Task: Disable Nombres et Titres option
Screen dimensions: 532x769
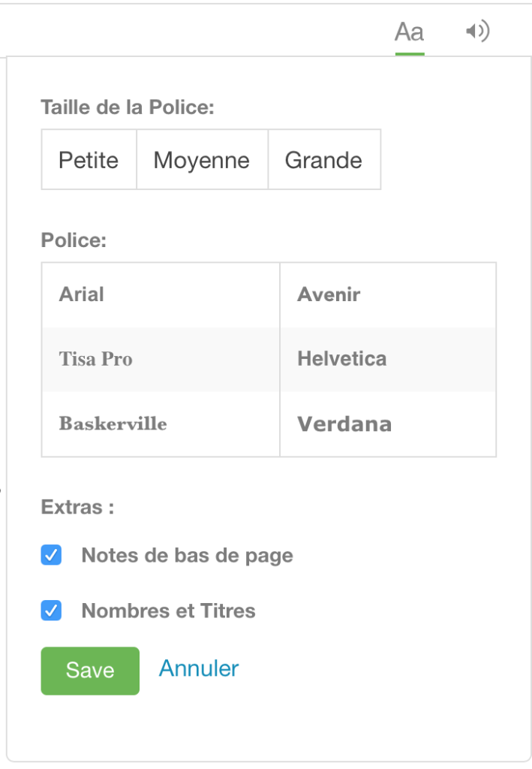Action: coord(50,611)
